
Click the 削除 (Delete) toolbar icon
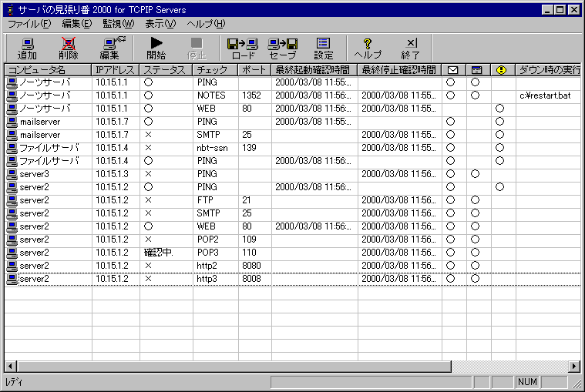tap(69, 48)
